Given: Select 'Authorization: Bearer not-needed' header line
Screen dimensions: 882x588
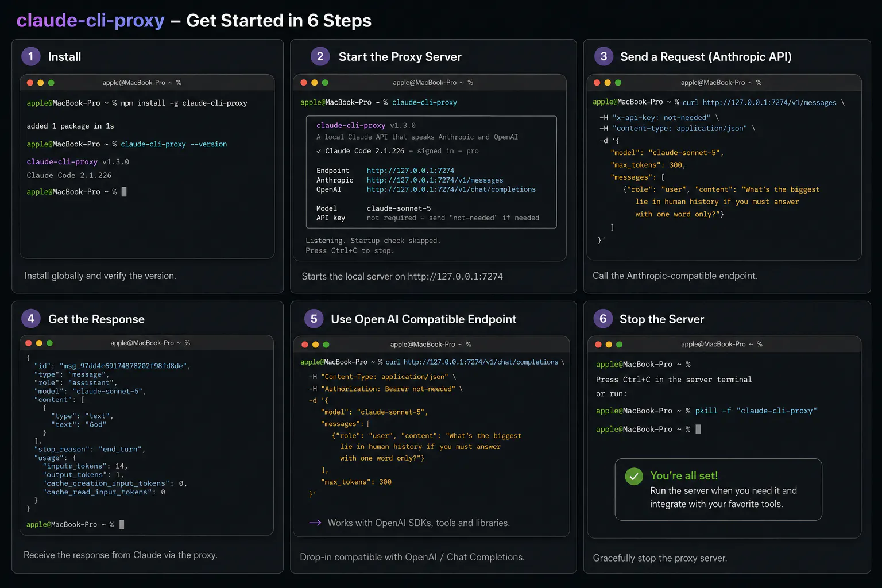Looking at the screenshot, I should 385,389.
